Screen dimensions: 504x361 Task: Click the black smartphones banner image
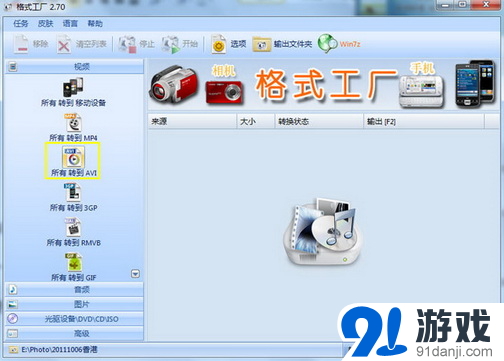coord(475,84)
